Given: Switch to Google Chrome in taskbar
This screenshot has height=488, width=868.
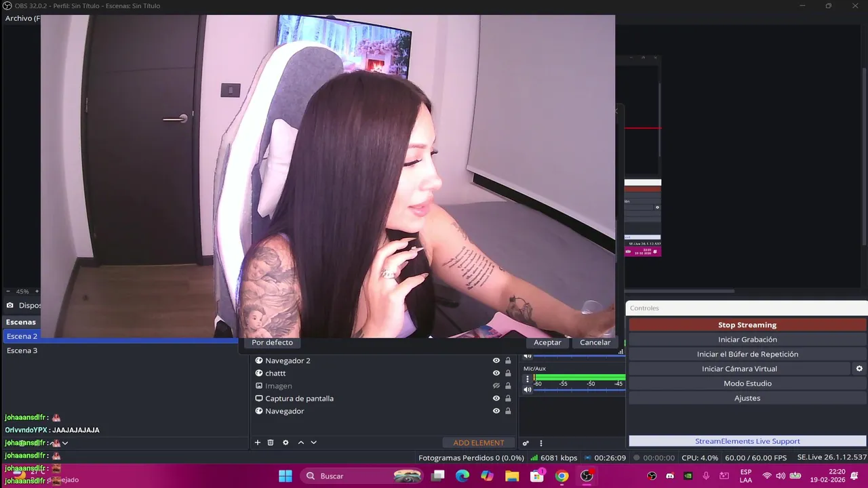Looking at the screenshot, I should click(561, 476).
